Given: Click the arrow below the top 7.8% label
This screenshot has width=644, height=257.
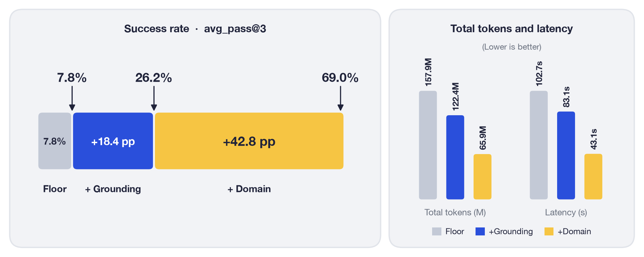Looking at the screenshot, I should 72,98.
